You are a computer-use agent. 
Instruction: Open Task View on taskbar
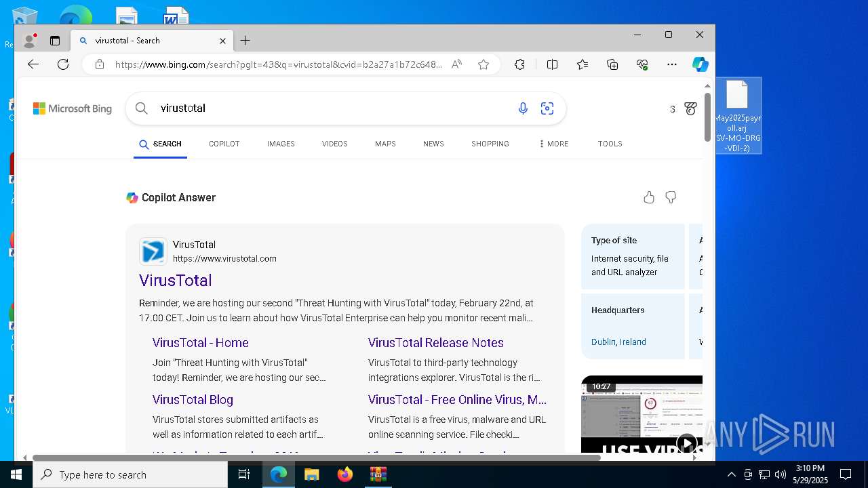point(244,474)
